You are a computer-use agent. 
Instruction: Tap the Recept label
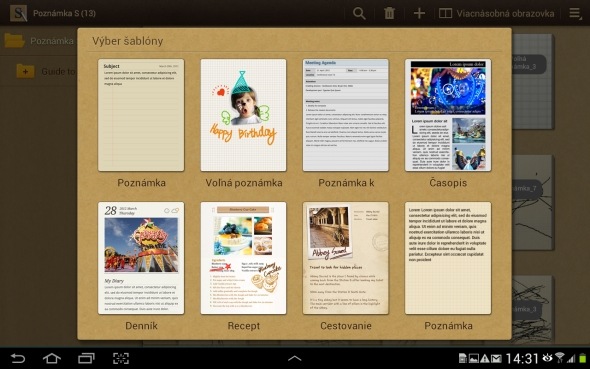[244, 326]
